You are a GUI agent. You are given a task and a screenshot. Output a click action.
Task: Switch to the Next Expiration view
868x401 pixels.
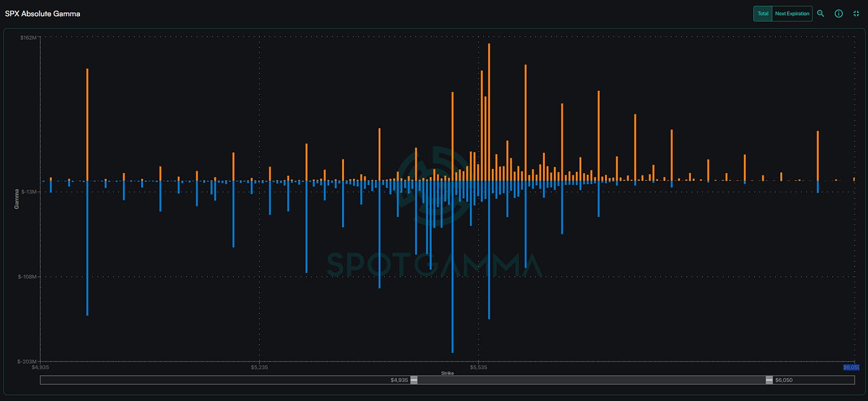pos(792,13)
